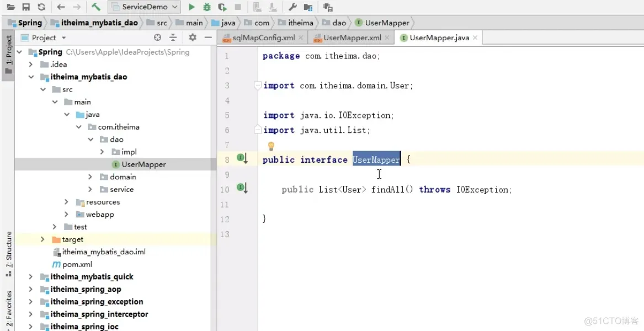Click the java breadcrumb in navigation bar
This screenshot has width=644, height=331.
tap(223, 23)
